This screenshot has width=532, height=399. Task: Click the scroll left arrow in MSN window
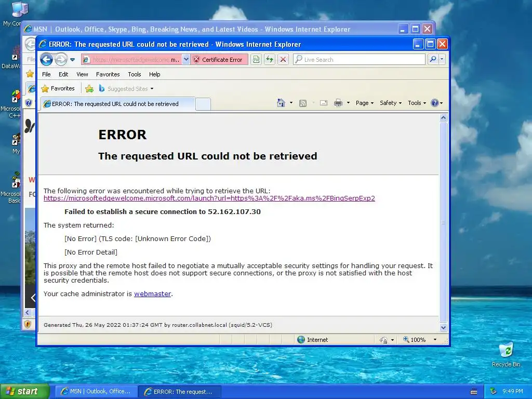point(28,312)
